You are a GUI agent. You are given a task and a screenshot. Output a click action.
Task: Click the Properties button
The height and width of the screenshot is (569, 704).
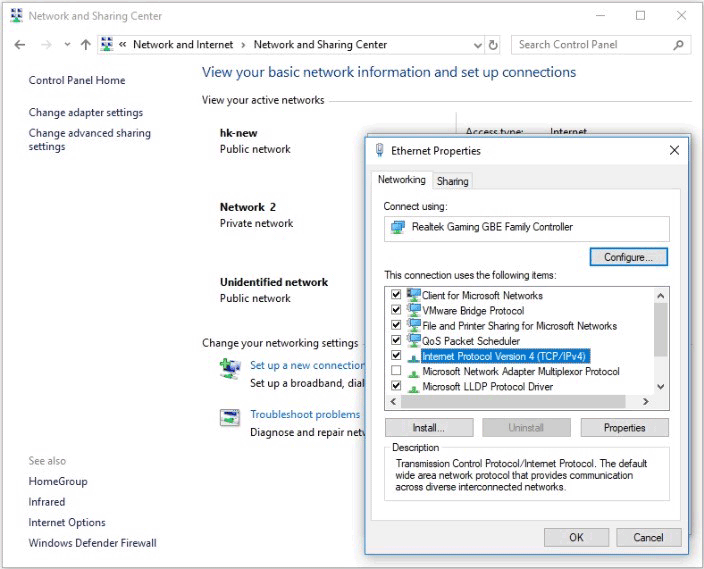coord(624,428)
